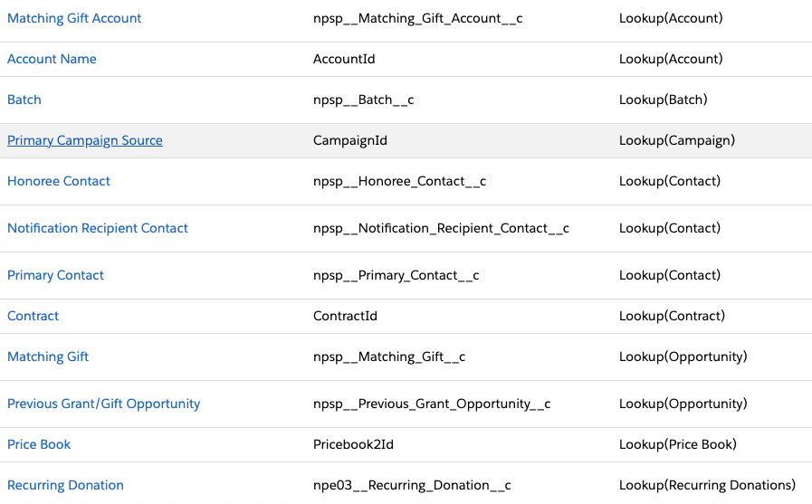
Task: Open the Primary Contact field link
Action: click(55, 275)
